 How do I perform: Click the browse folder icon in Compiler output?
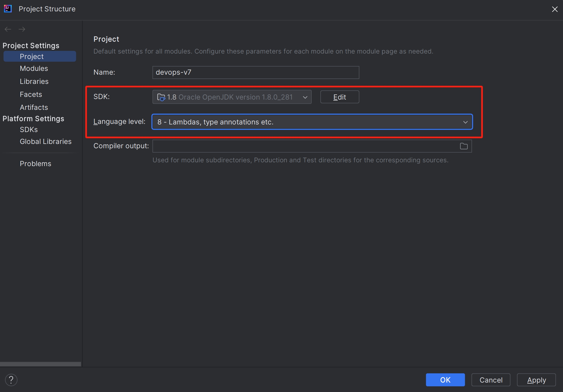pos(464,146)
